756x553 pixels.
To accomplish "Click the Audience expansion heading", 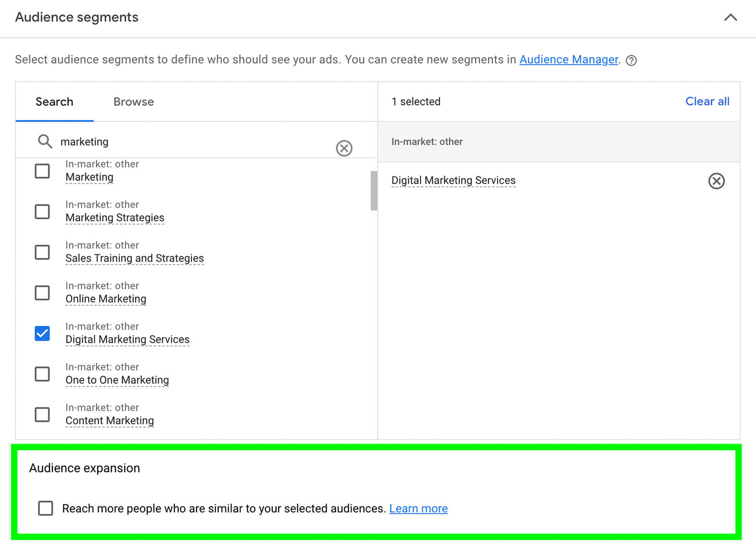I will [x=85, y=468].
